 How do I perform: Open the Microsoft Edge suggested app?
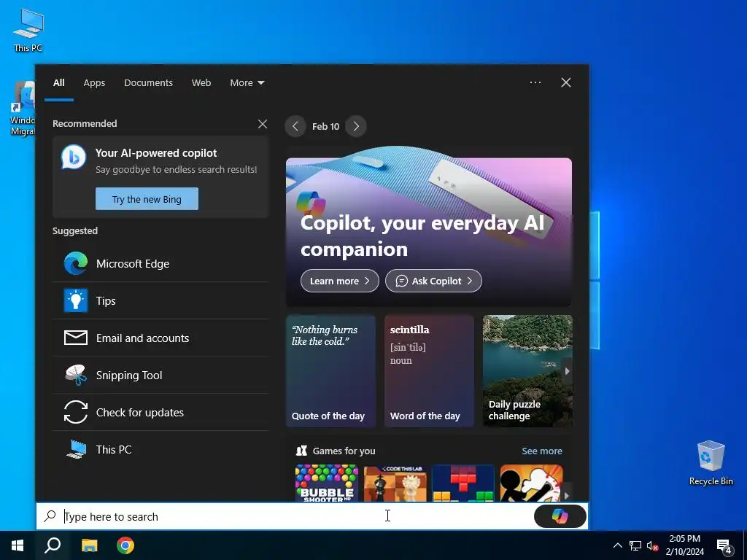pyautogui.click(x=161, y=263)
